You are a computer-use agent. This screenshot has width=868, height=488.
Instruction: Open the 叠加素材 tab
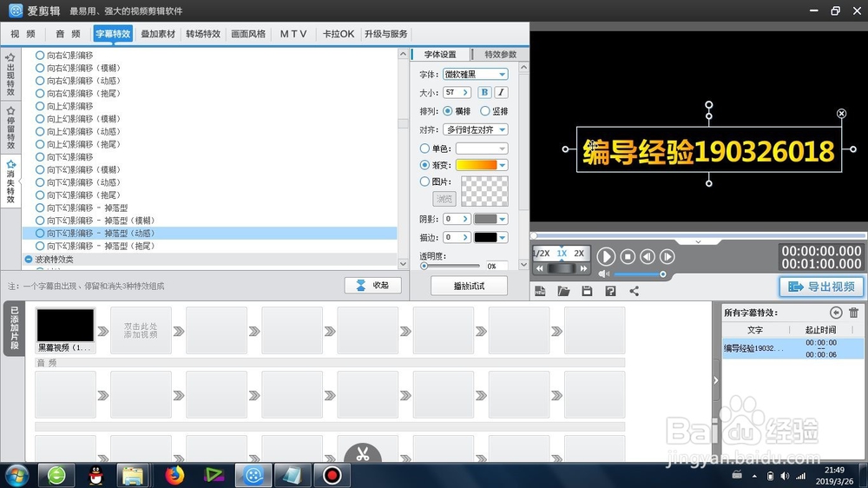(x=158, y=34)
